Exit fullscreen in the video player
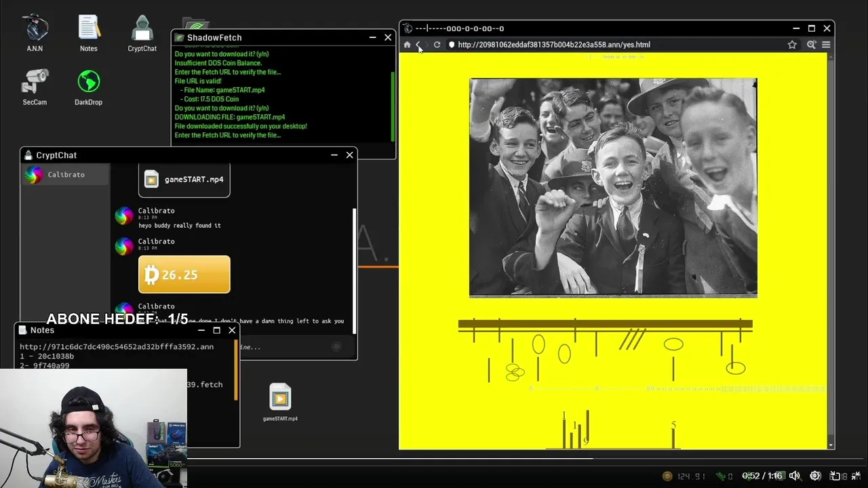This screenshot has width=868, height=488. coord(855,476)
